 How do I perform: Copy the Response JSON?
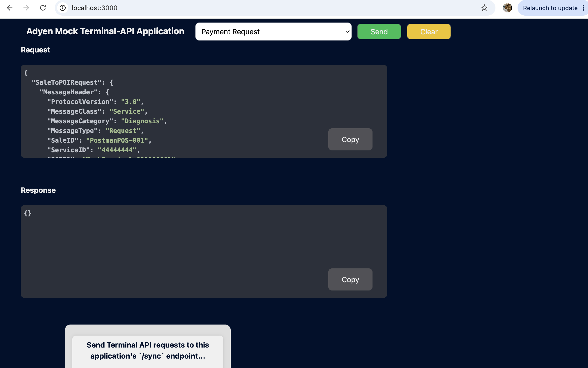(350, 279)
